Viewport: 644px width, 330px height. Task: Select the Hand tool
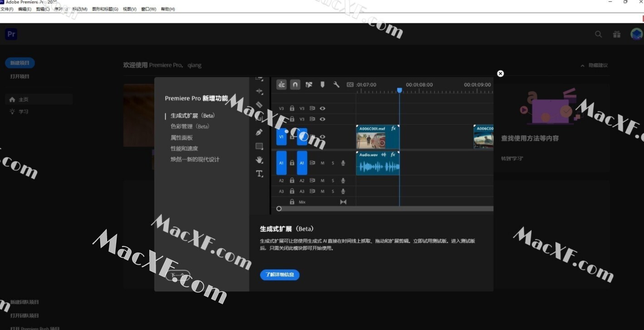pyautogui.click(x=259, y=160)
